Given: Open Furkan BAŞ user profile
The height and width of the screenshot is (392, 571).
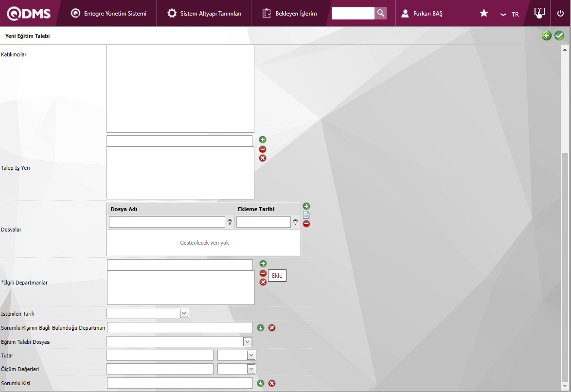Looking at the screenshot, I should coord(422,14).
